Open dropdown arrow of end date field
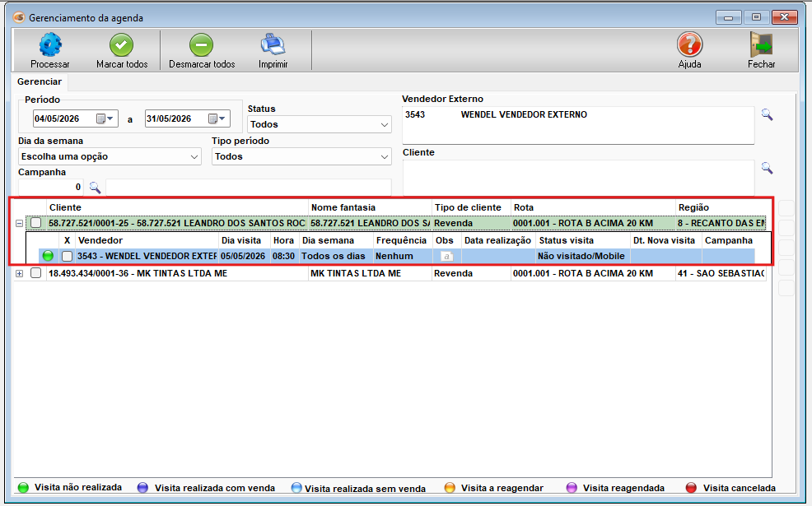 (x=222, y=118)
